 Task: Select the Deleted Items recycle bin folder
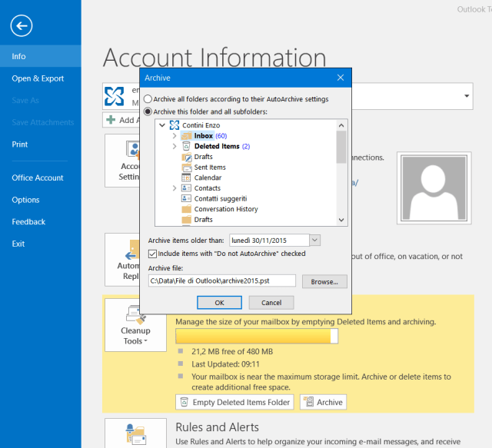(x=216, y=146)
